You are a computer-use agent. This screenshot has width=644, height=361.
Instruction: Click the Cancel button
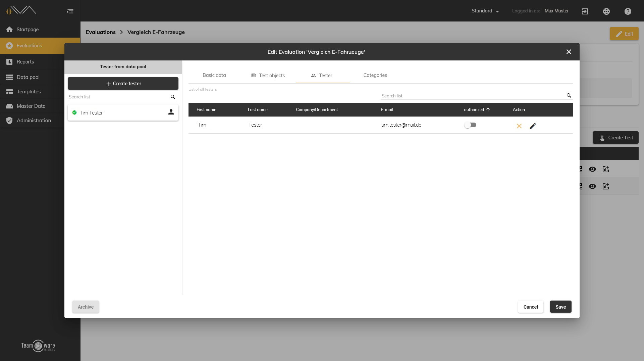point(531,307)
